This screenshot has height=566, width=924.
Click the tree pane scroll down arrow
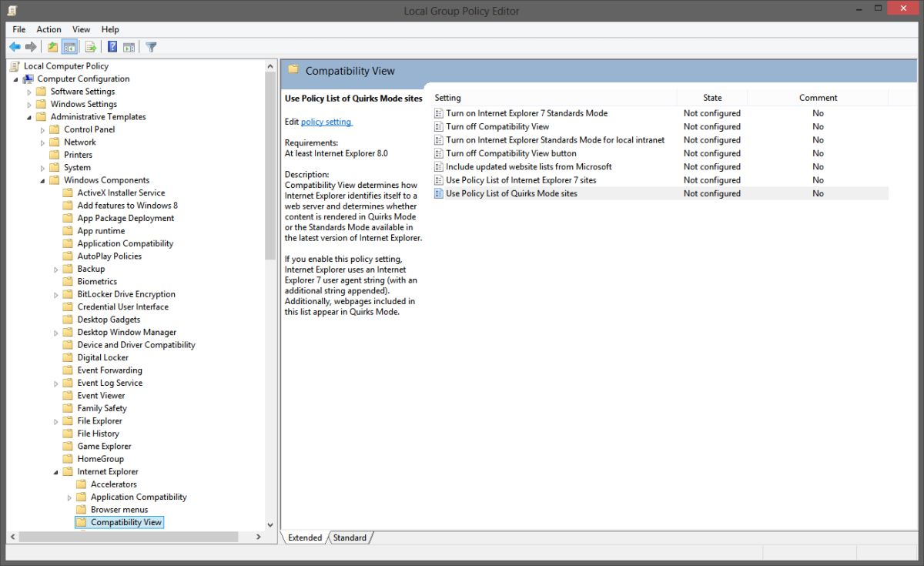[x=270, y=524]
